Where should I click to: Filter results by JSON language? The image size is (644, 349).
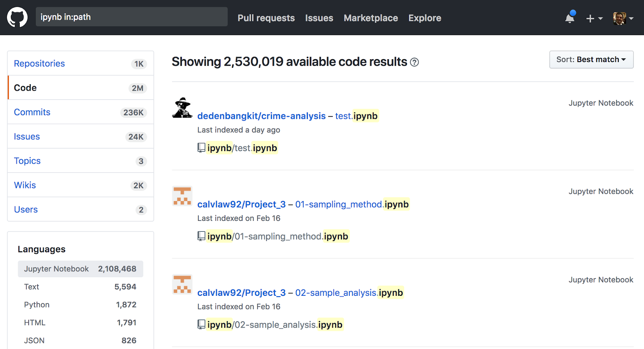(x=80, y=341)
